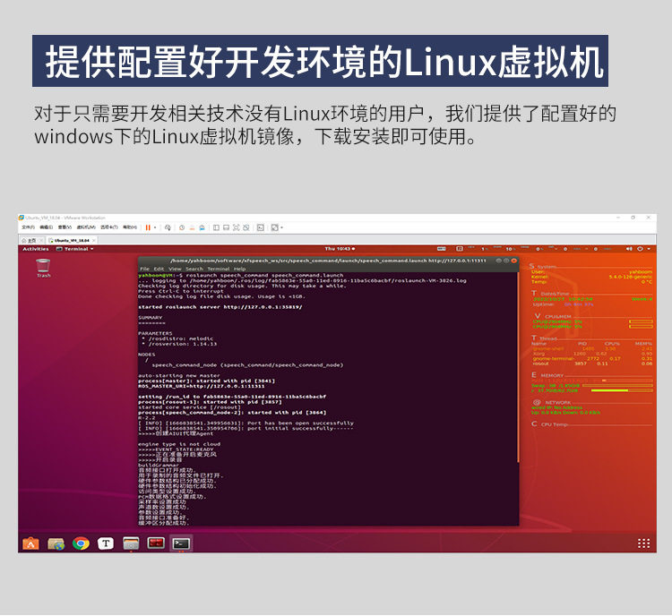672x616 pixels.
Task: Open the Files drawer icon in dock
Action: pos(131,543)
